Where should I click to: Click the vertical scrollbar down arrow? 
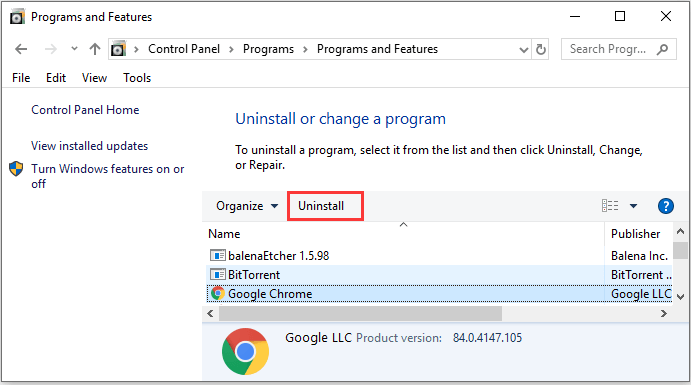coord(680,297)
